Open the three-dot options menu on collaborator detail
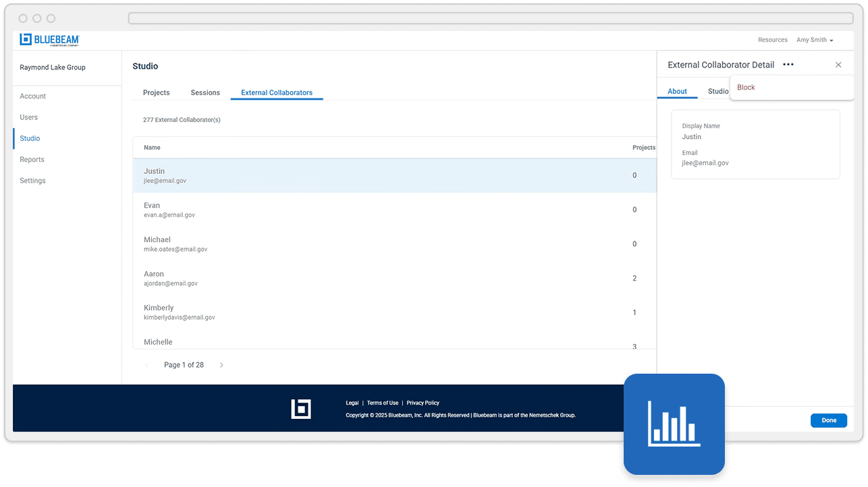 788,64
